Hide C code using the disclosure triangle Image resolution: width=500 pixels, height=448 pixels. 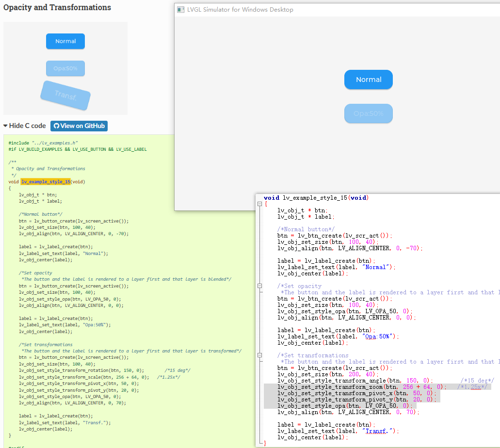click(5, 126)
